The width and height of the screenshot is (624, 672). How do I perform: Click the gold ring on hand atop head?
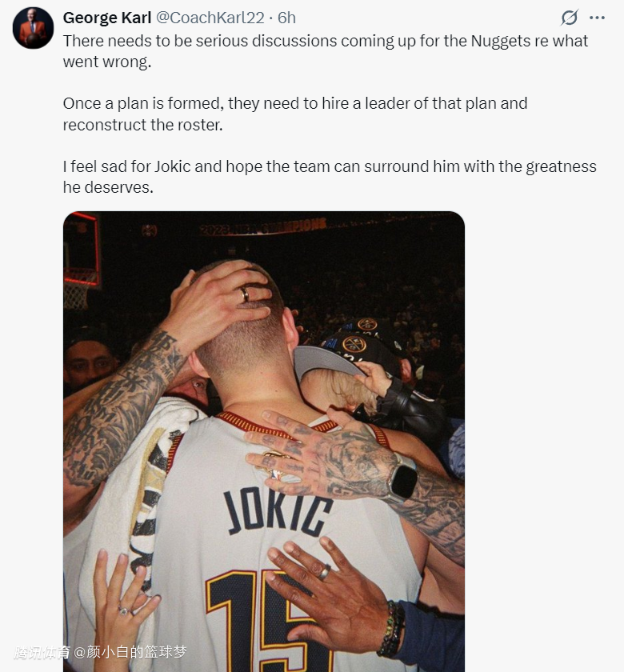point(244,294)
